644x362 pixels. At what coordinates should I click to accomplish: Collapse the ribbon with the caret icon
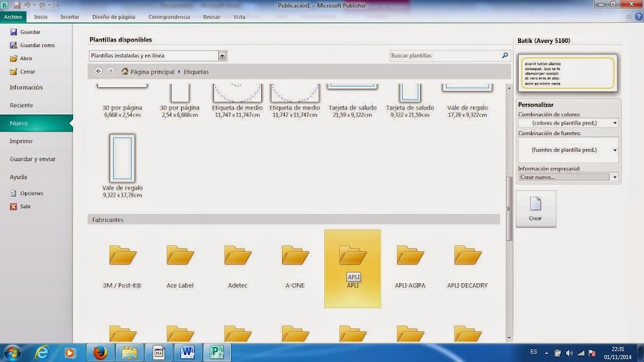pos(628,17)
